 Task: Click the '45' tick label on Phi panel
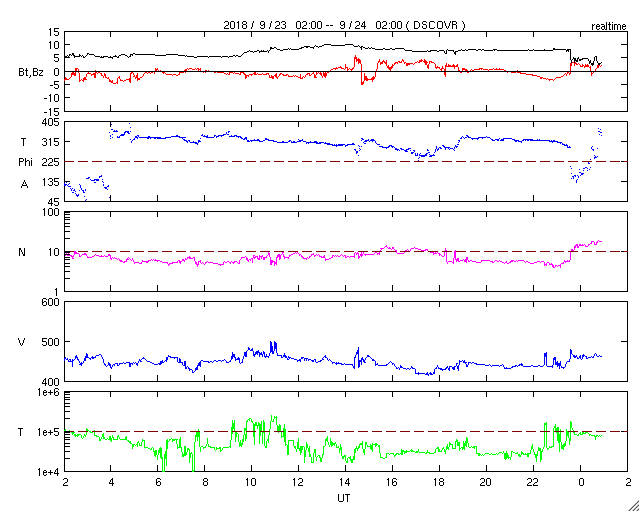55,202
